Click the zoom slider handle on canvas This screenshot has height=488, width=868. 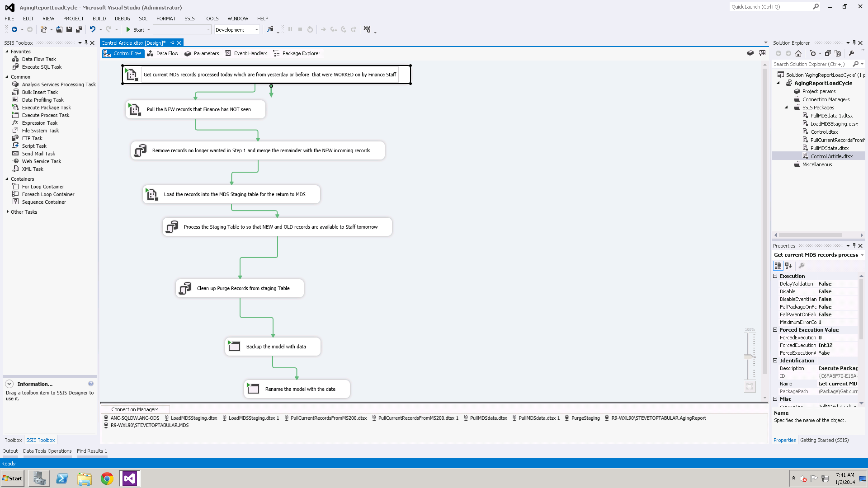click(x=749, y=357)
